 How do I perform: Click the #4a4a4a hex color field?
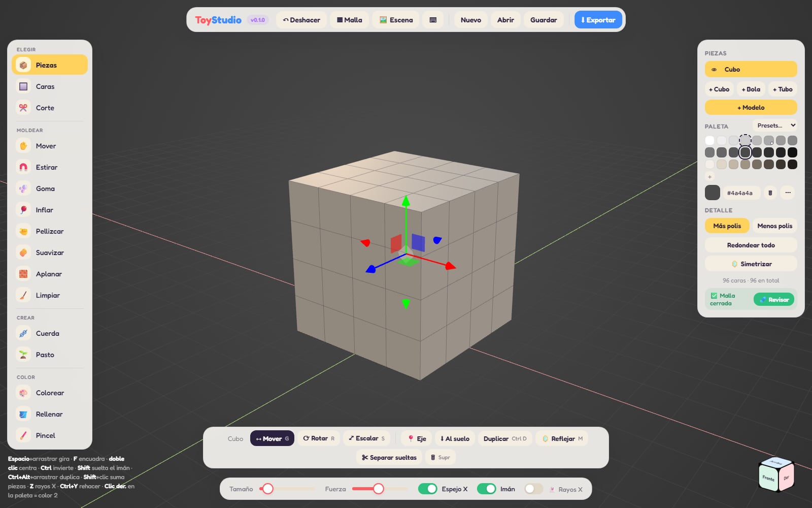pos(741,193)
